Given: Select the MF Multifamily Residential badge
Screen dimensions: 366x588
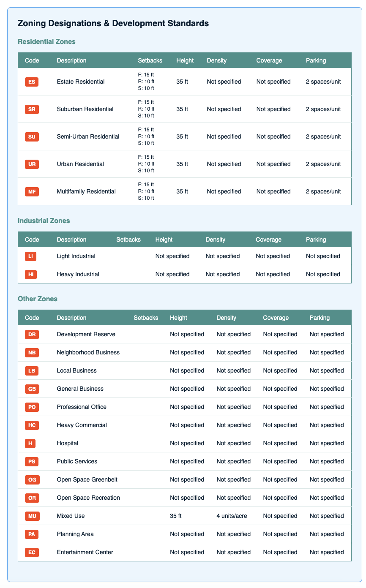Looking at the screenshot, I should (x=32, y=191).
